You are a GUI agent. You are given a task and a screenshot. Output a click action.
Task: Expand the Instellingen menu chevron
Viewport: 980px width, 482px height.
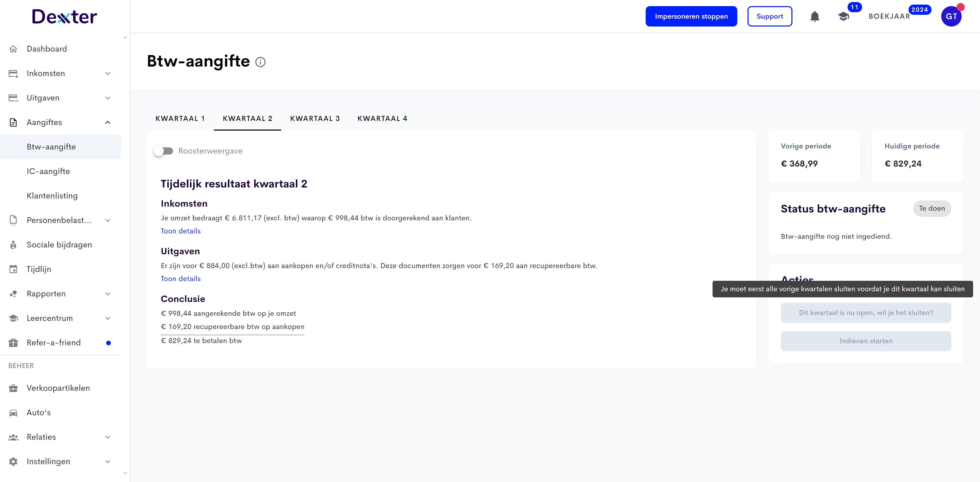(108, 462)
